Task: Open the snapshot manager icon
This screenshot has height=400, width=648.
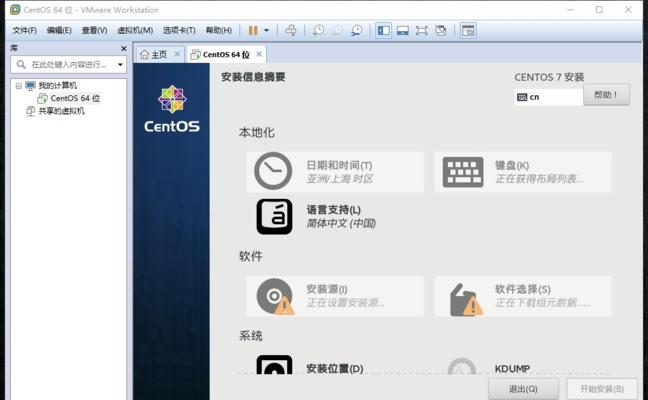Action: click(356, 30)
